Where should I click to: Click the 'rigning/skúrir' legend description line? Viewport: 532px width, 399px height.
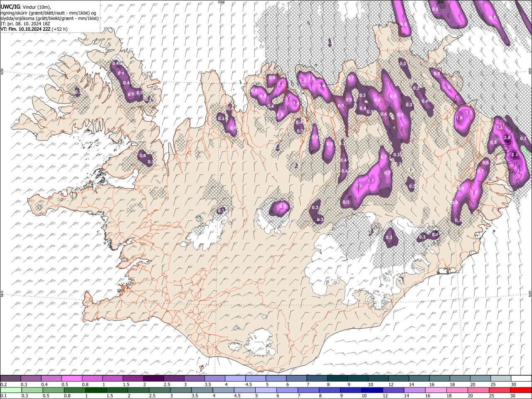point(48,13)
